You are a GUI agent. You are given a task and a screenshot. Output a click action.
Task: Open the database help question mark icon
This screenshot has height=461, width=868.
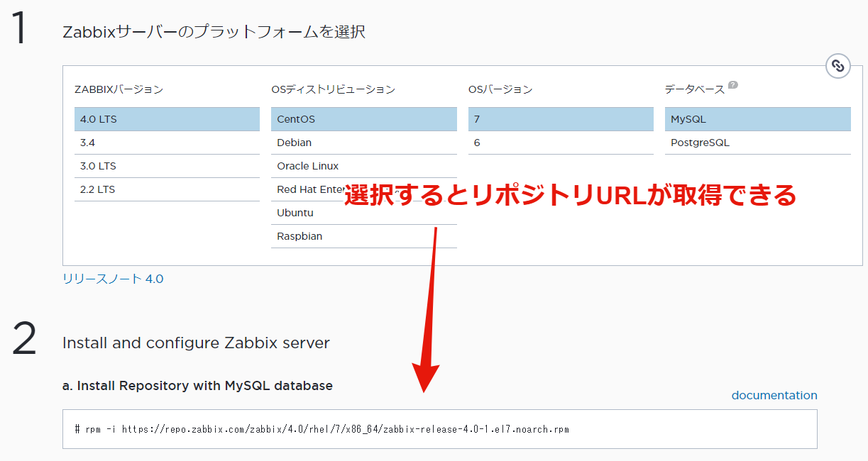click(x=733, y=85)
